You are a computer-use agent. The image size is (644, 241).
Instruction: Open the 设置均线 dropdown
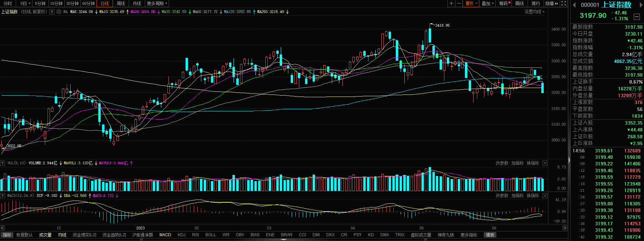(534, 12)
